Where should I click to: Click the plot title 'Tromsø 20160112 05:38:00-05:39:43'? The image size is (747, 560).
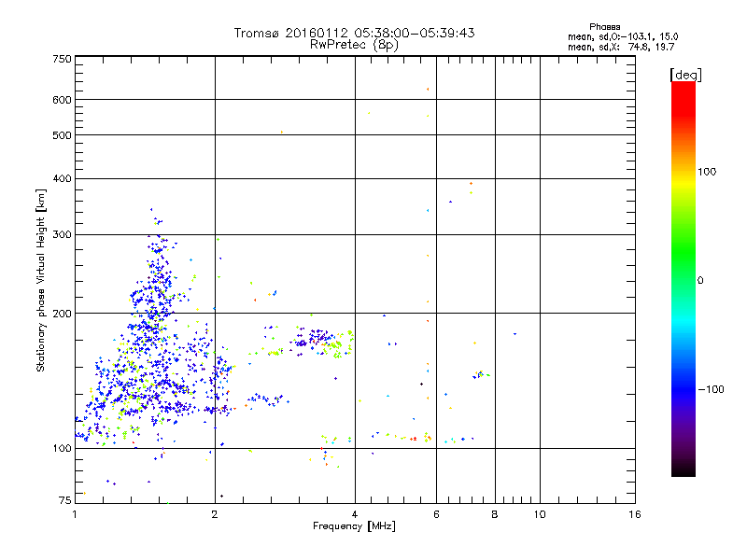click(x=354, y=33)
